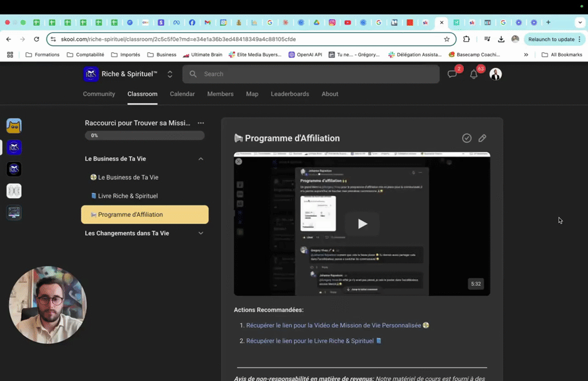This screenshot has width=588, height=381.
Task: Click the webcam bubble overlay
Action: click(48, 305)
